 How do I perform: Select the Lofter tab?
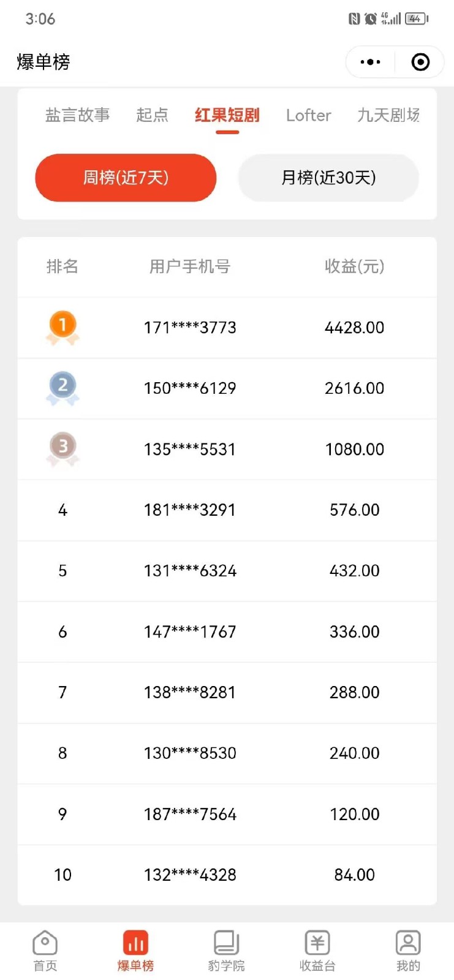coord(308,115)
